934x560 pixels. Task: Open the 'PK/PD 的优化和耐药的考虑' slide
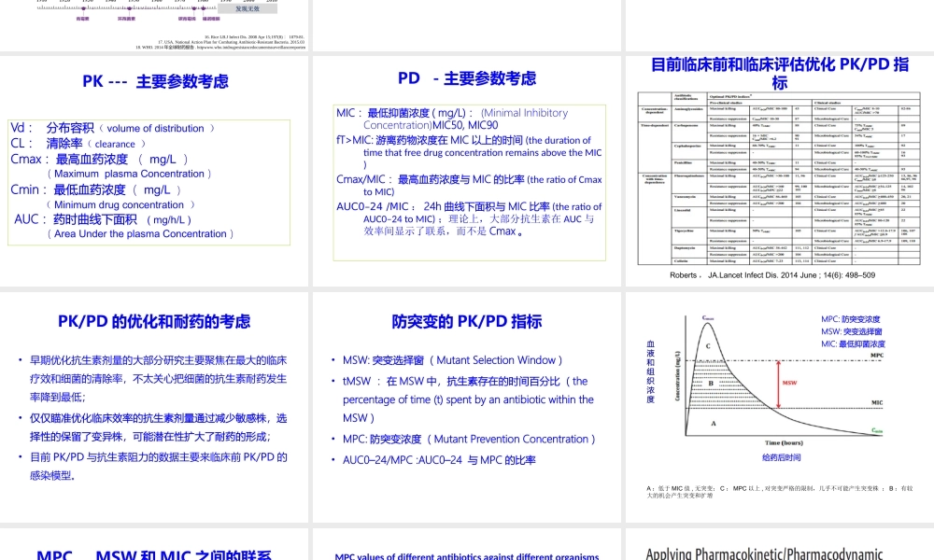point(154,407)
